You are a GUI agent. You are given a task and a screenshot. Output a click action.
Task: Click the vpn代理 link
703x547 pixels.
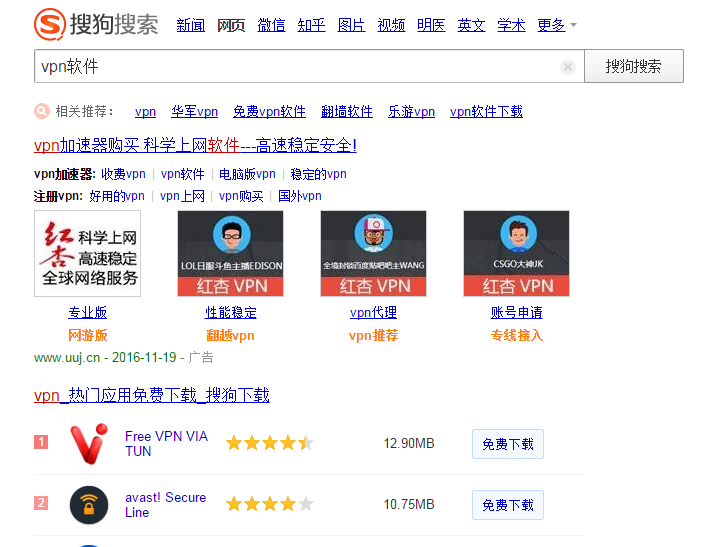pyautogui.click(x=373, y=313)
